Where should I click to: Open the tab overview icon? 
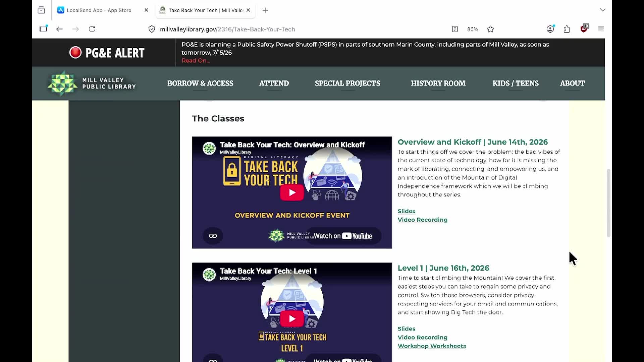click(41, 10)
